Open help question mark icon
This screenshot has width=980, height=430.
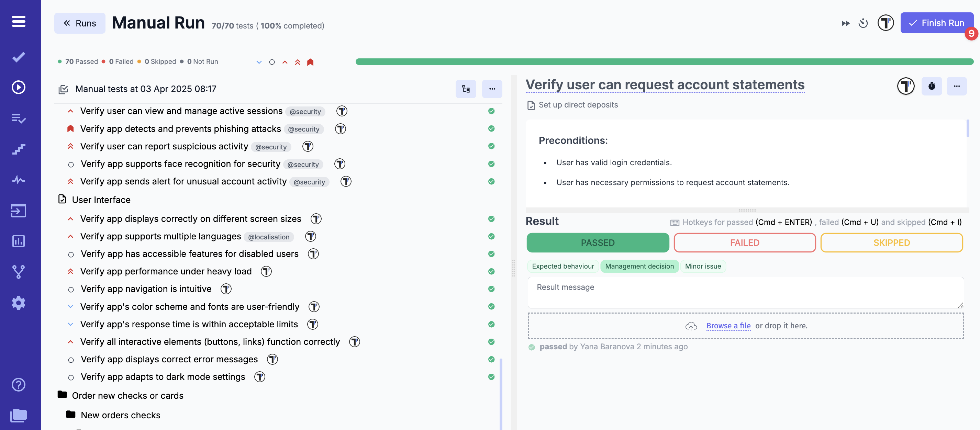tap(18, 385)
